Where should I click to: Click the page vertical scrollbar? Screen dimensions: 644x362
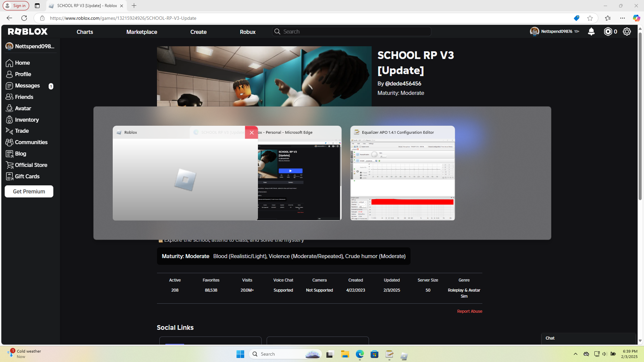point(640,117)
